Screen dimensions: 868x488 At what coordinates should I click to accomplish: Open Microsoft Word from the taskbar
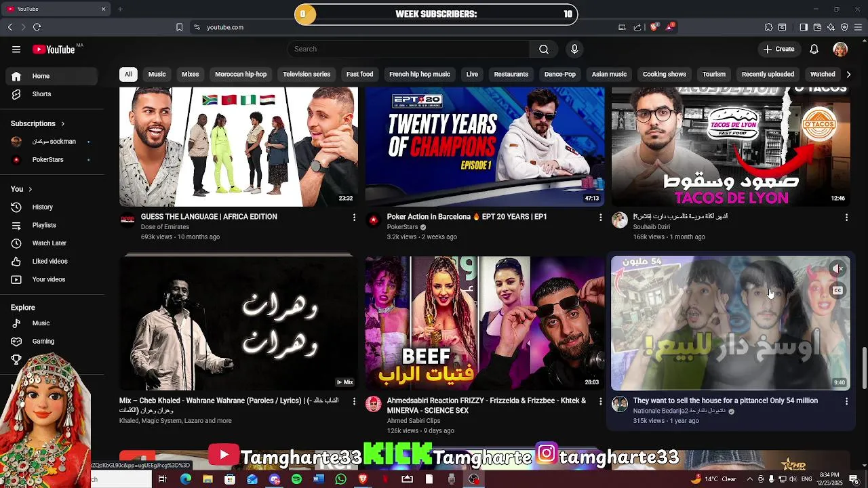(x=319, y=479)
